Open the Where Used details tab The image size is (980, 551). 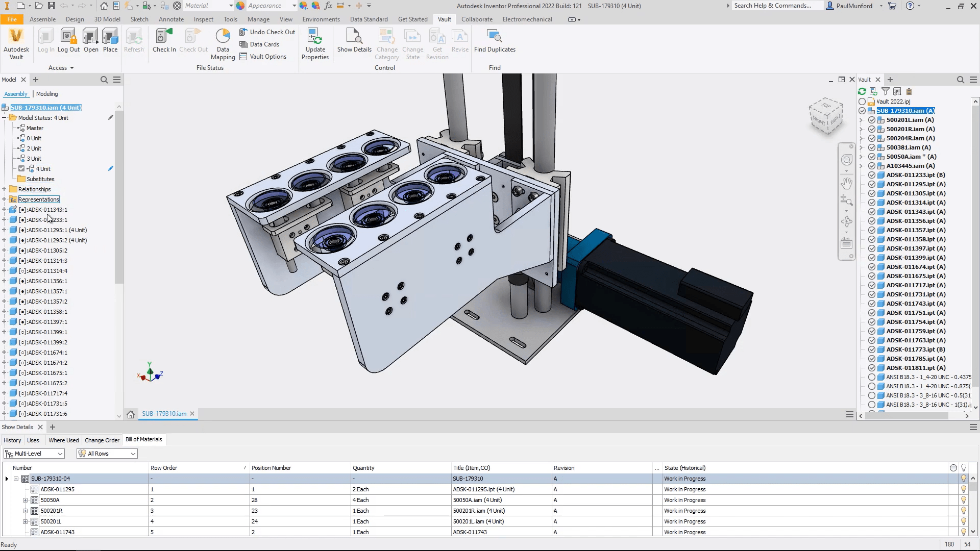point(63,440)
